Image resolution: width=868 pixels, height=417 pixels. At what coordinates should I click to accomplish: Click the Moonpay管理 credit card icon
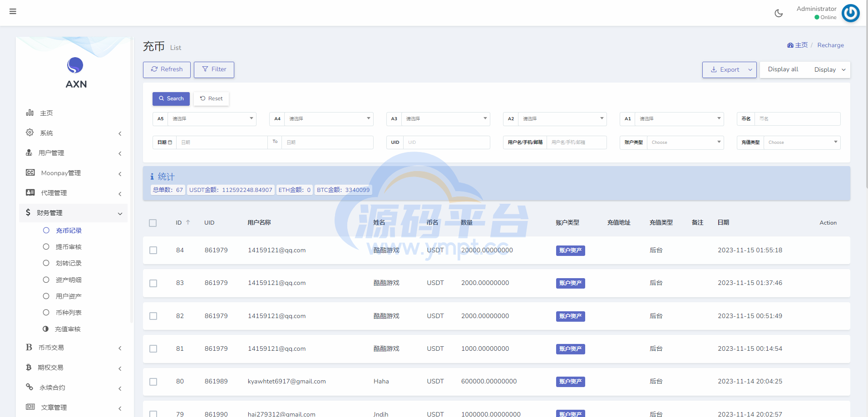pos(30,172)
